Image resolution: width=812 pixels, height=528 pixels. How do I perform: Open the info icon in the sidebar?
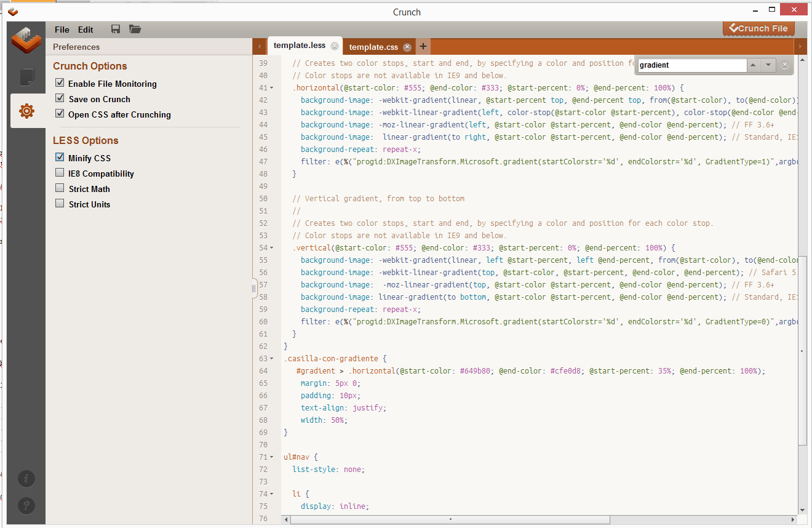(26, 478)
